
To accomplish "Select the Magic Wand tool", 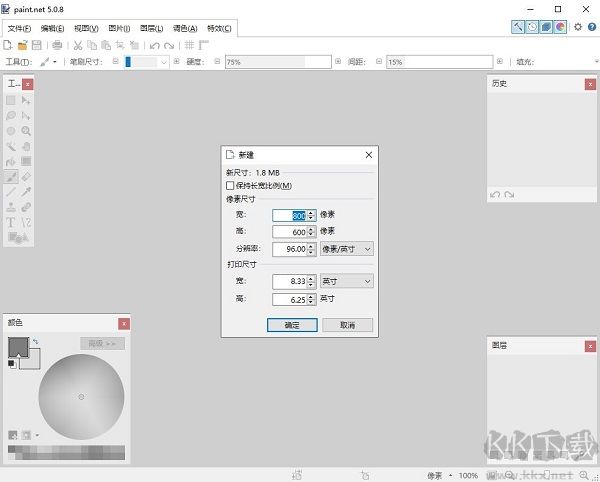I will [11, 146].
